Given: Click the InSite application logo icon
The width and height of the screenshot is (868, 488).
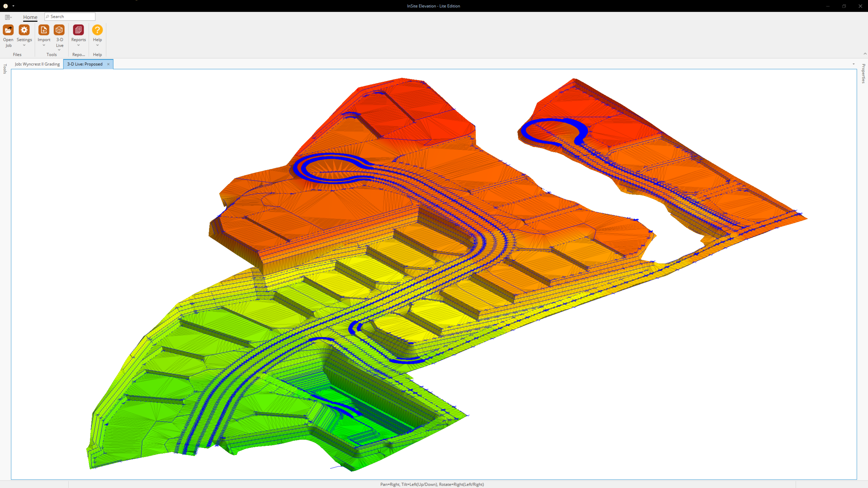Looking at the screenshot, I should (5, 6).
